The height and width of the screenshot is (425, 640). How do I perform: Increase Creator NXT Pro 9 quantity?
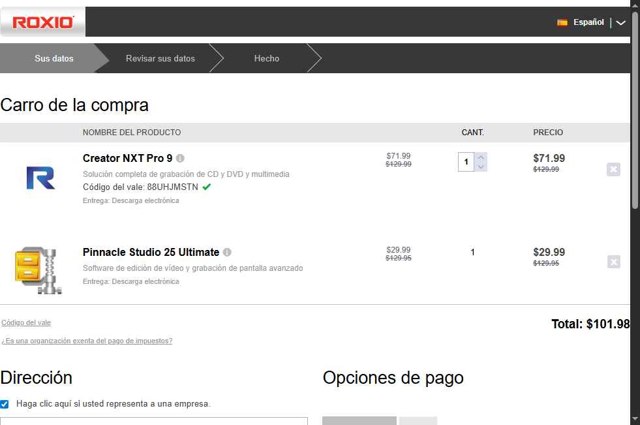[x=481, y=158]
